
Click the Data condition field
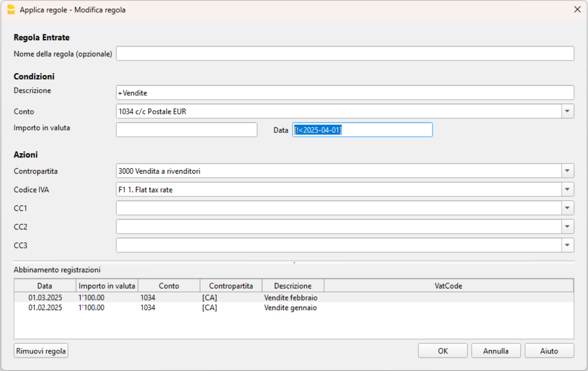pyautogui.click(x=362, y=130)
